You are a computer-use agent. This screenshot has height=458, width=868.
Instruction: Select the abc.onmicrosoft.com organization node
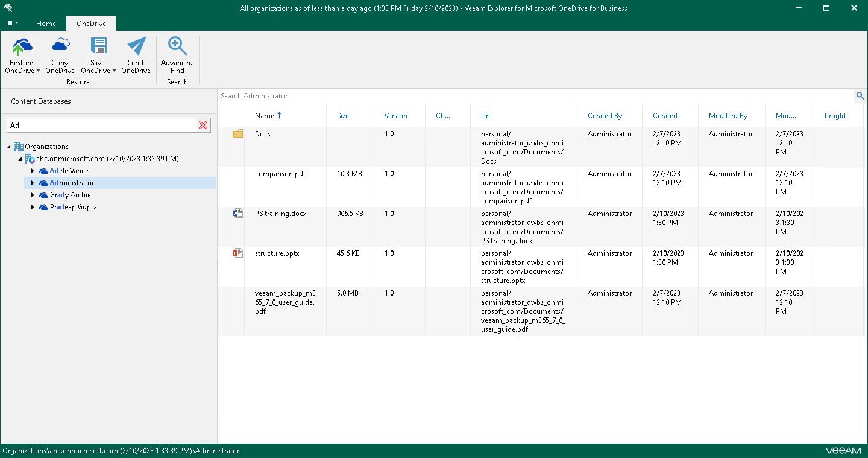(107, 159)
